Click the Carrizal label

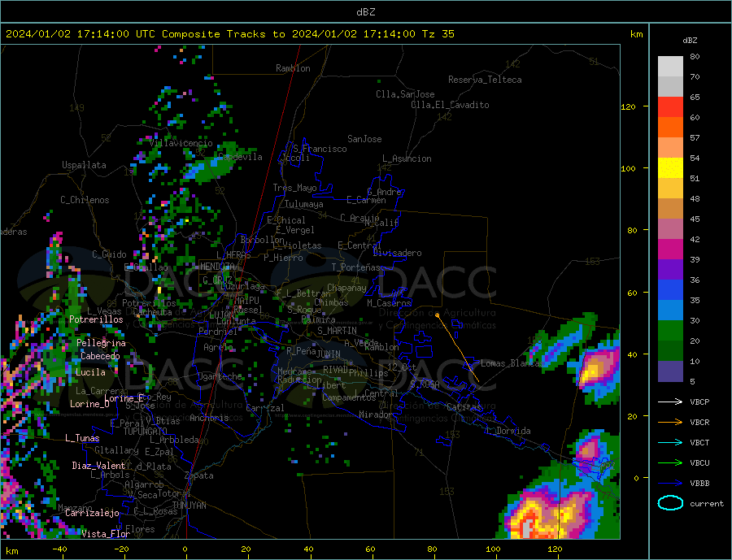pos(265,408)
